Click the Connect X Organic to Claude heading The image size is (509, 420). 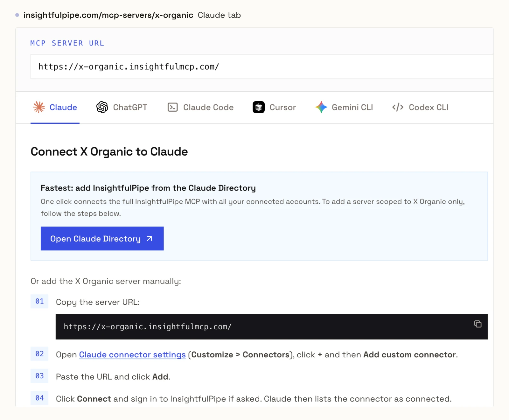click(x=109, y=152)
